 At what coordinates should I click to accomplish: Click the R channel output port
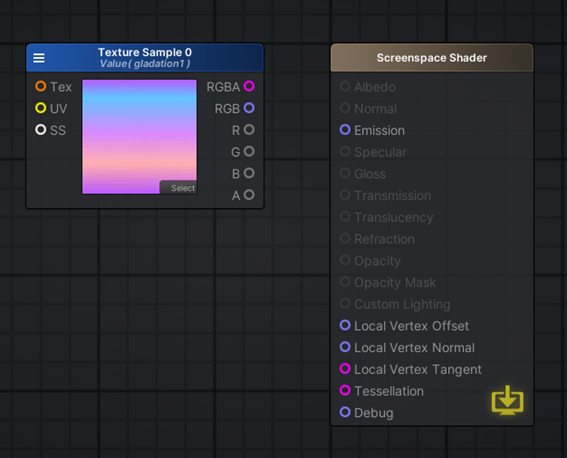tap(249, 129)
